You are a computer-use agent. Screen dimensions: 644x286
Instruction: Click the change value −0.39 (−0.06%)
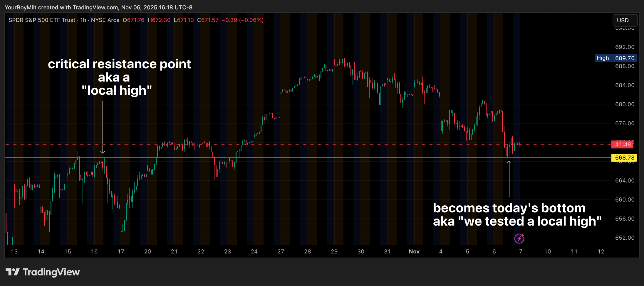coord(243,20)
